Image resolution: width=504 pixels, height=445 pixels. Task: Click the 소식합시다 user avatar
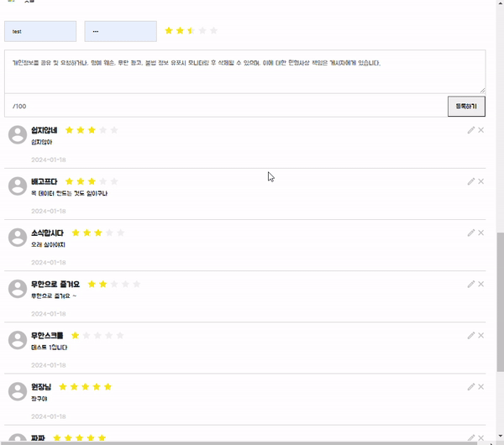pyautogui.click(x=18, y=238)
